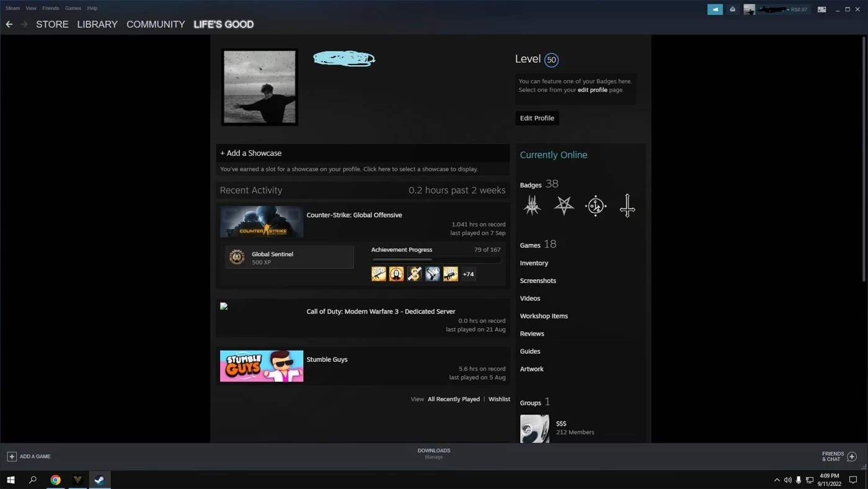Click the Counter-Strike game banner thumbnail
The height and width of the screenshot is (489, 868).
(x=262, y=222)
